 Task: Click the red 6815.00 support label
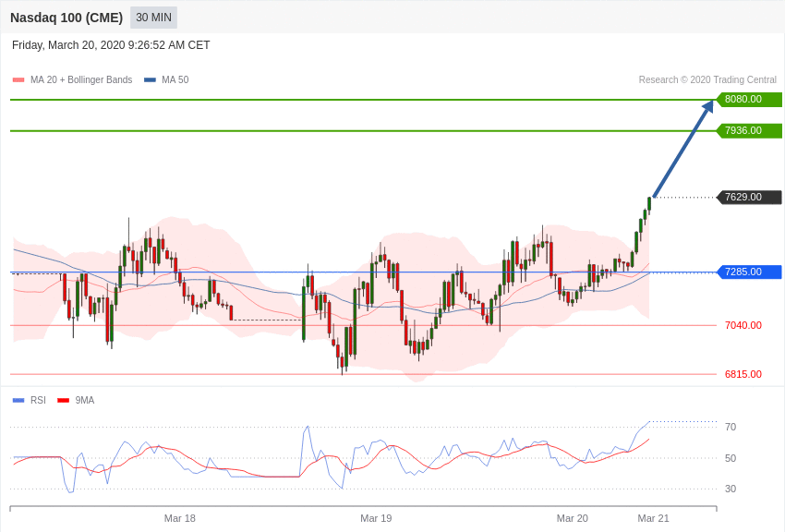point(743,374)
